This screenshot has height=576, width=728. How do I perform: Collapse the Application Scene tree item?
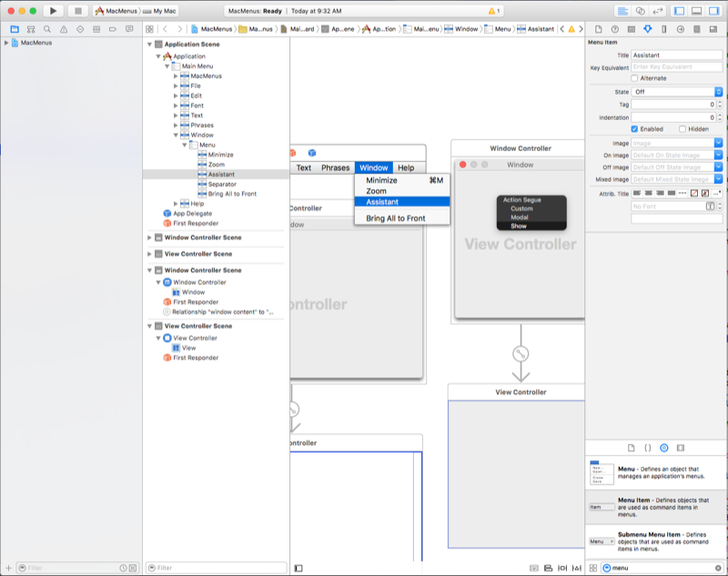pyautogui.click(x=149, y=44)
